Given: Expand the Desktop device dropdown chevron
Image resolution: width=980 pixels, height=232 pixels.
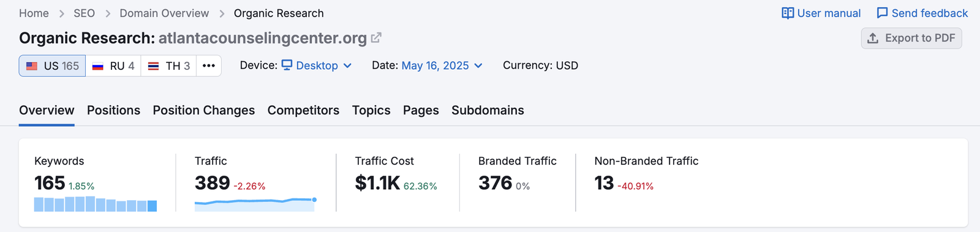Looking at the screenshot, I should pos(347,65).
